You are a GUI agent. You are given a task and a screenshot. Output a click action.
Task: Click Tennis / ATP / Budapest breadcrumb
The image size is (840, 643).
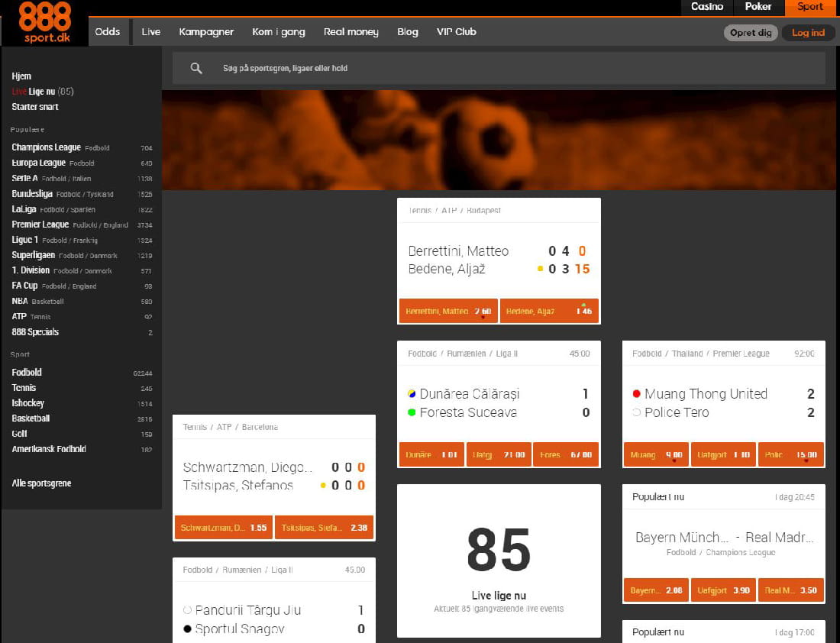coord(454,211)
